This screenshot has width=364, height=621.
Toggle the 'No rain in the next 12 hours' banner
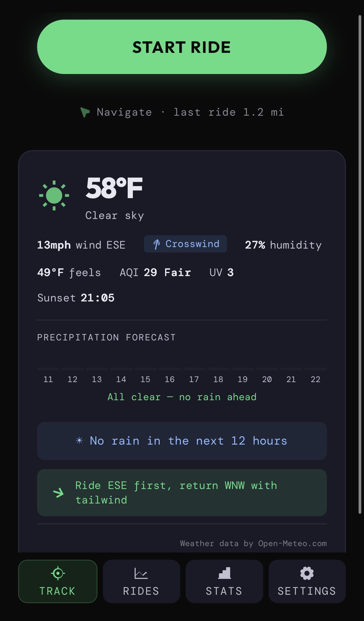[182, 441]
